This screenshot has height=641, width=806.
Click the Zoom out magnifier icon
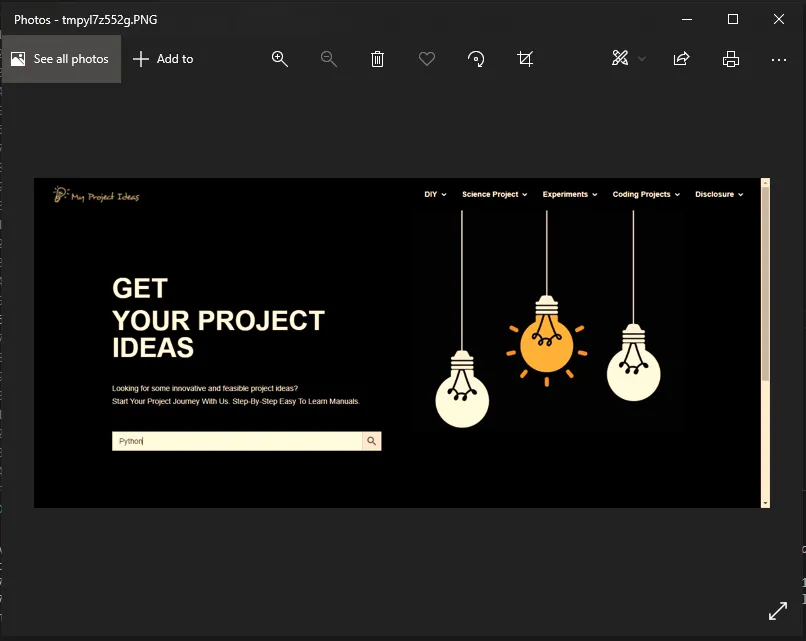[x=328, y=59]
